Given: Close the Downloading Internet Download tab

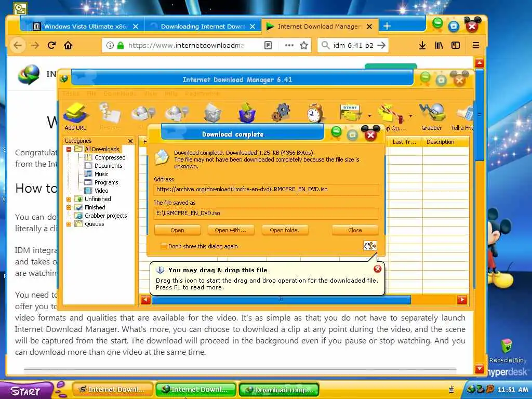Looking at the screenshot, I should (252, 26).
